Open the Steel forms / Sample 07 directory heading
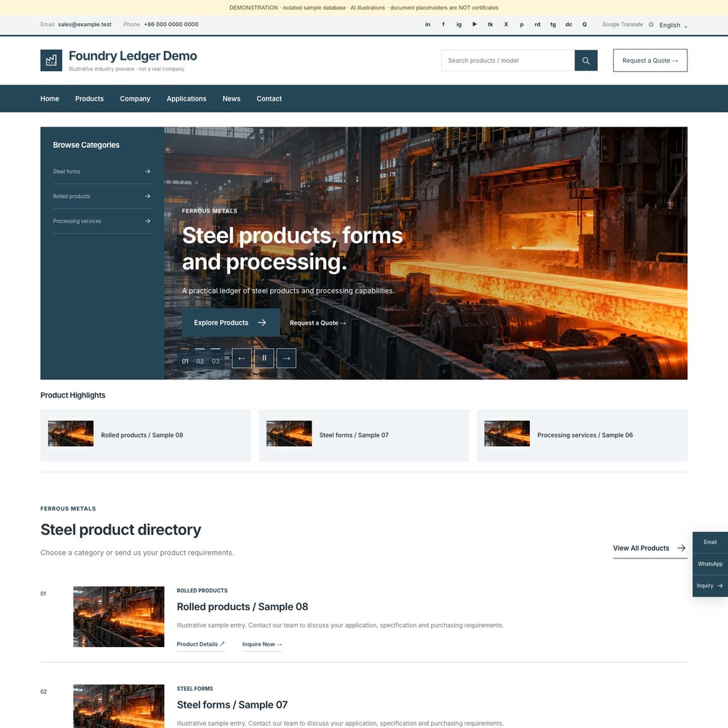This screenshot has height=728, width=728. pyautogui.click(x=232, y=705)
